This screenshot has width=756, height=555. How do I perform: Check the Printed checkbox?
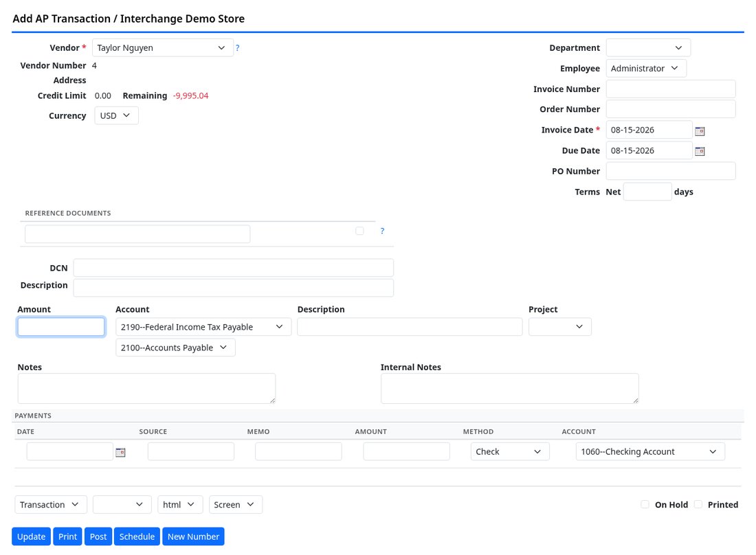tap(698, 504)
